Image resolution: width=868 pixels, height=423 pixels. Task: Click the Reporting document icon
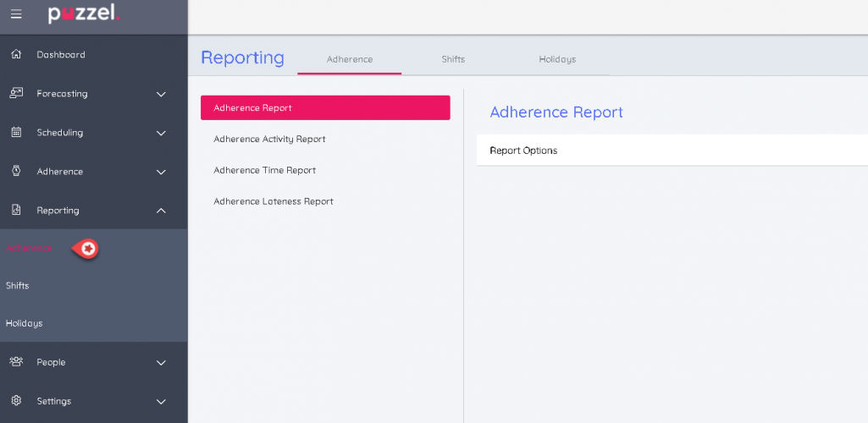(x=16, y=211)
